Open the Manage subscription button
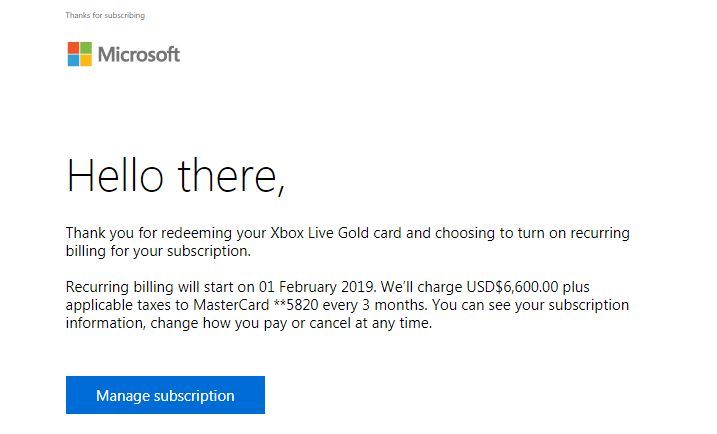Image resolution: width=717 pixels, height=434 pixels. [165, 395]
